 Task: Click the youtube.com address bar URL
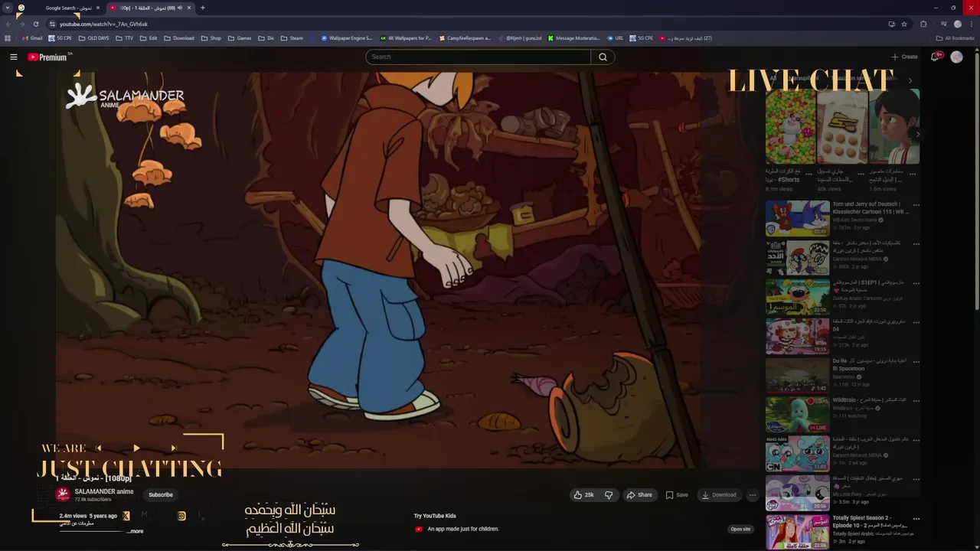click(x=104, y=24)
